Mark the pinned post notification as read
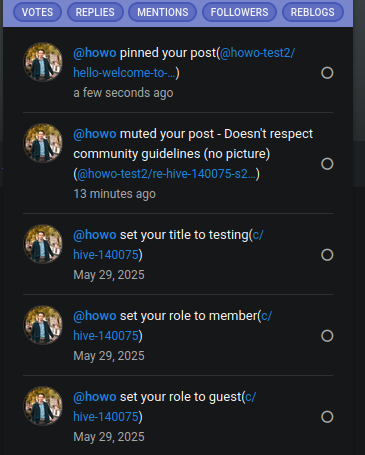Viewport: 365px width, 455px height. (x=327, y=73)
